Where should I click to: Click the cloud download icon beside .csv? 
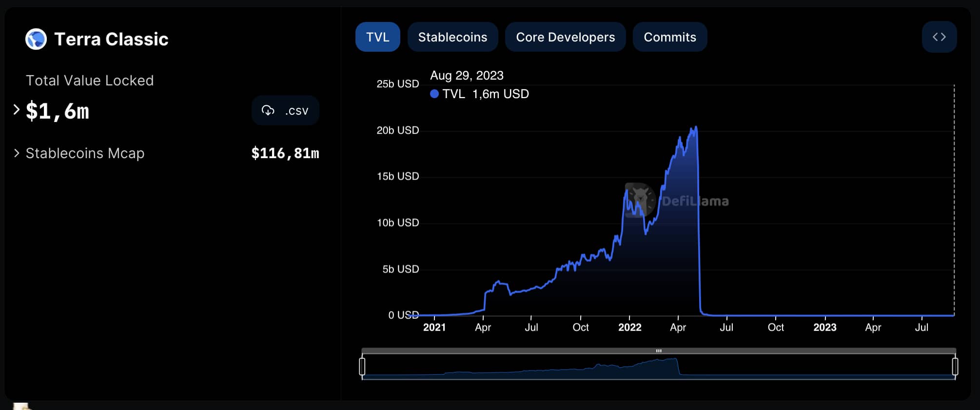268,110
